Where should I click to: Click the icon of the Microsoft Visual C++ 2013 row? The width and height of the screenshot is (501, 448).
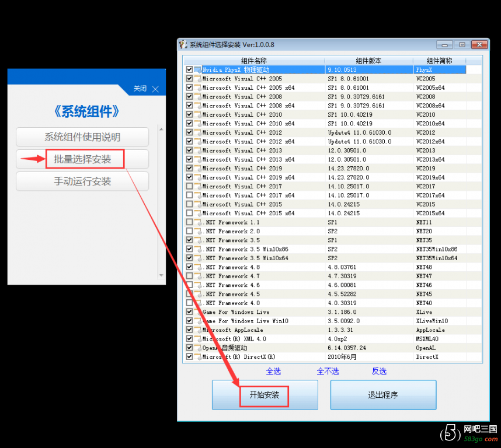tap(197, 150)
